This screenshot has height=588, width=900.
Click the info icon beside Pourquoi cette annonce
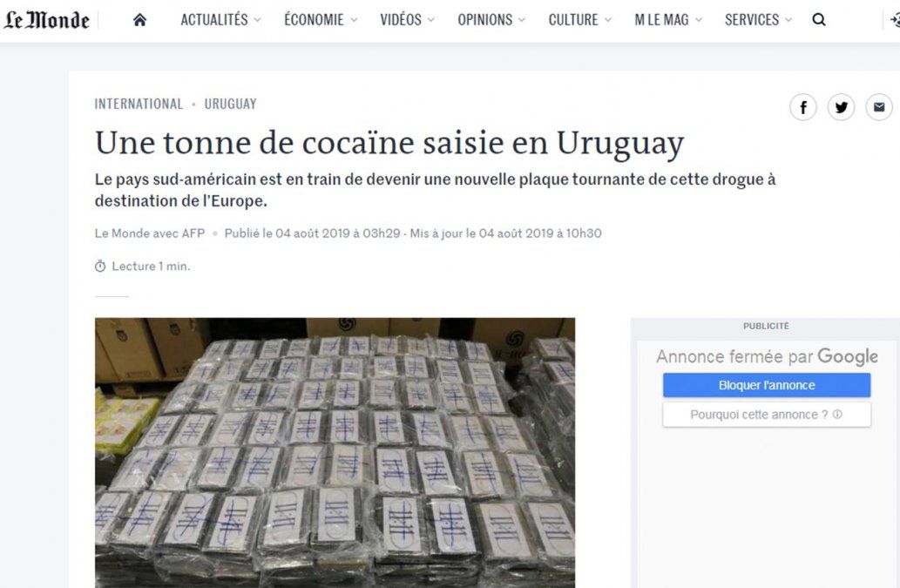coord(837,414)
